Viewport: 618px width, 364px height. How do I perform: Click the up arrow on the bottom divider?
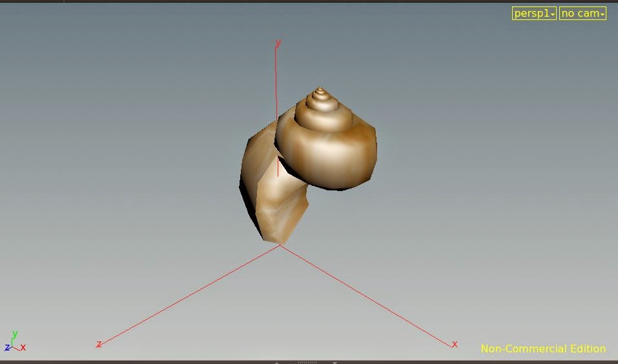(x=277, y=362)
